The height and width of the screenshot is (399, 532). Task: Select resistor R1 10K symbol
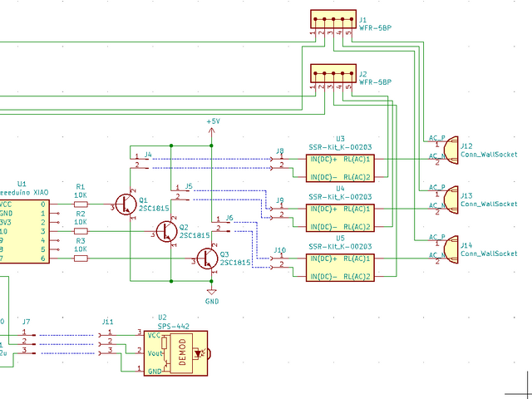coord(81,204)
